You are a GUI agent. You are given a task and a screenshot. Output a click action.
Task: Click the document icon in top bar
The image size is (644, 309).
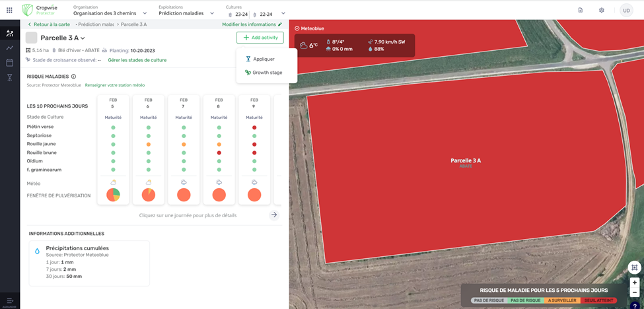(x=580, y=11)
